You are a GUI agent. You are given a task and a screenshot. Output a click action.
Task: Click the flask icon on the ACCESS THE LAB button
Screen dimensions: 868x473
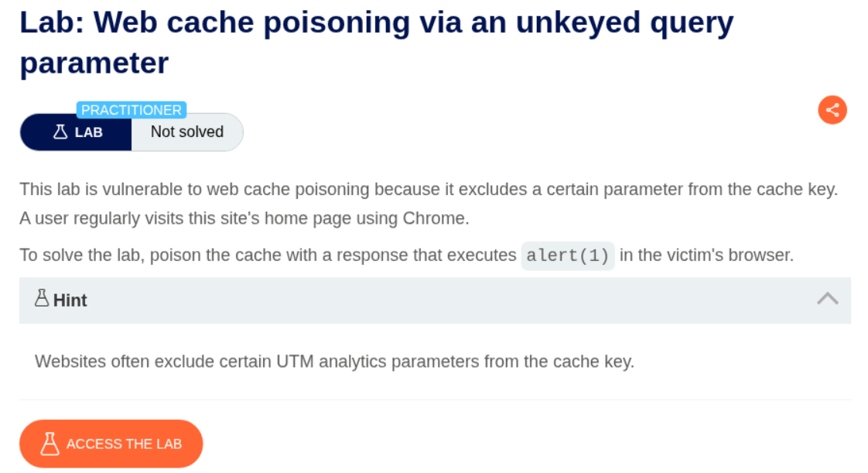click(x=50, y=444)
